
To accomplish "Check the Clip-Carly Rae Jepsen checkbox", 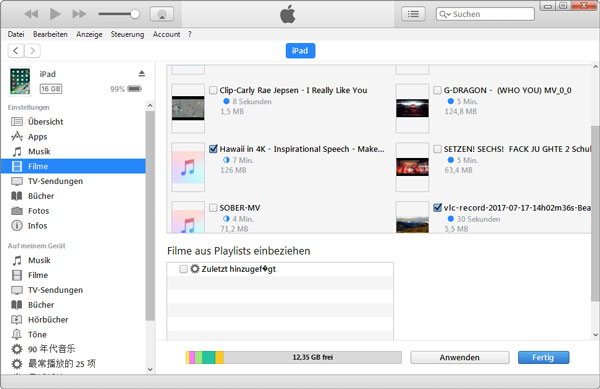I will (213, 90).
